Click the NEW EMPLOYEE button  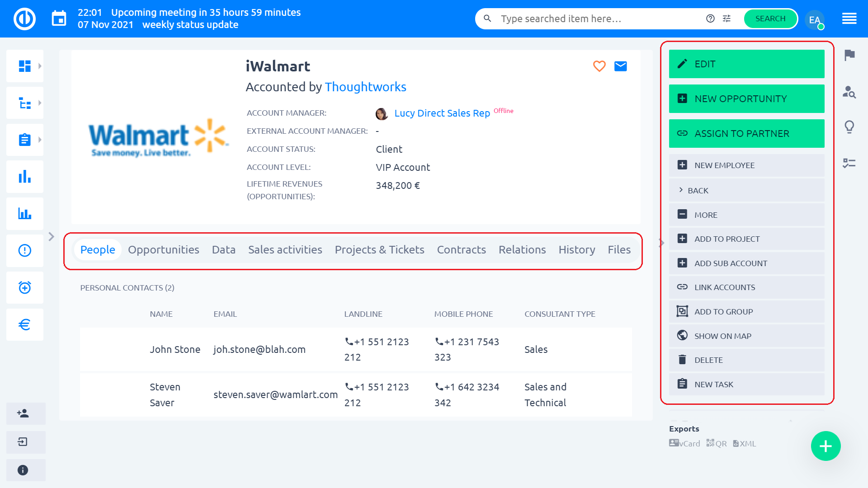746,165
